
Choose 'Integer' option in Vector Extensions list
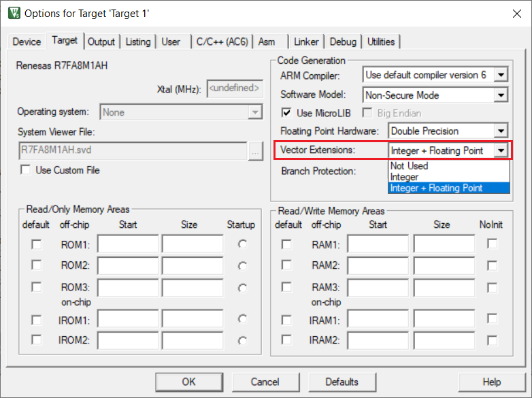[x=448, y=177]
